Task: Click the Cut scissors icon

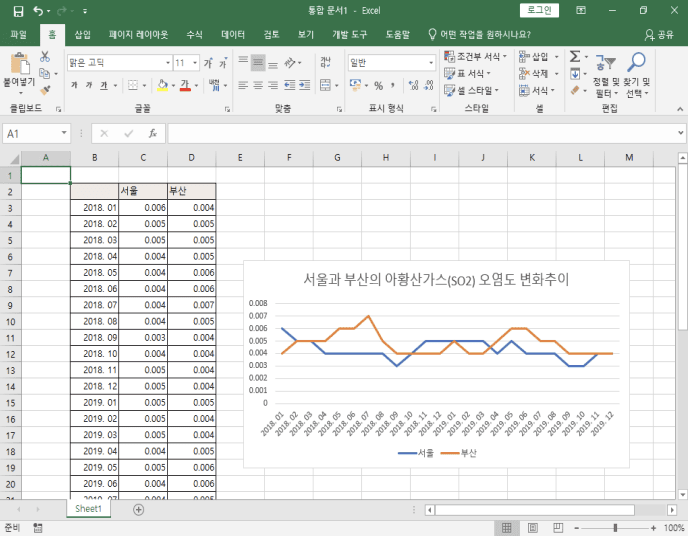Action: 45,57
